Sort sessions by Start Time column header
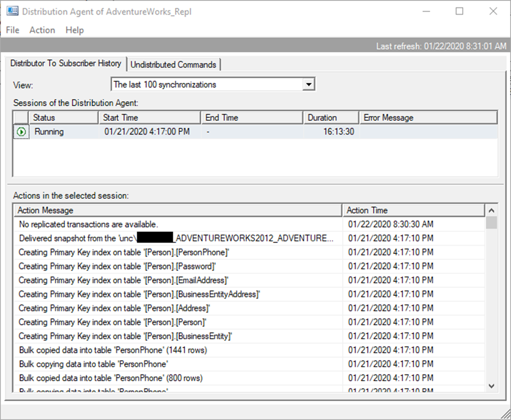511x420 pixels. 149,117
